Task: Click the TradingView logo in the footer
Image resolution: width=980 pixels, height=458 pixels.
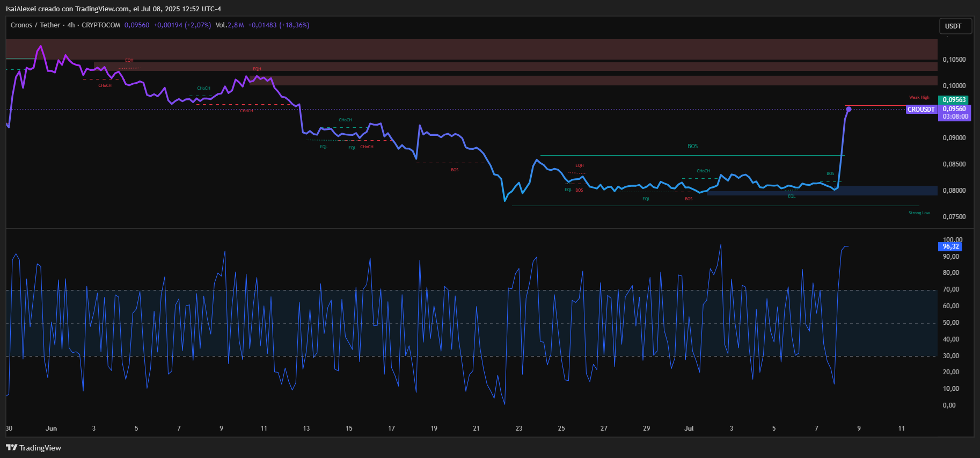Action: [x=33, y=448]
